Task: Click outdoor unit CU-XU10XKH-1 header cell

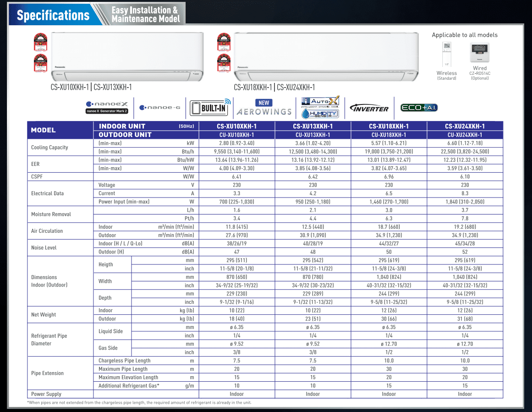Action: (x=237, y=135)
